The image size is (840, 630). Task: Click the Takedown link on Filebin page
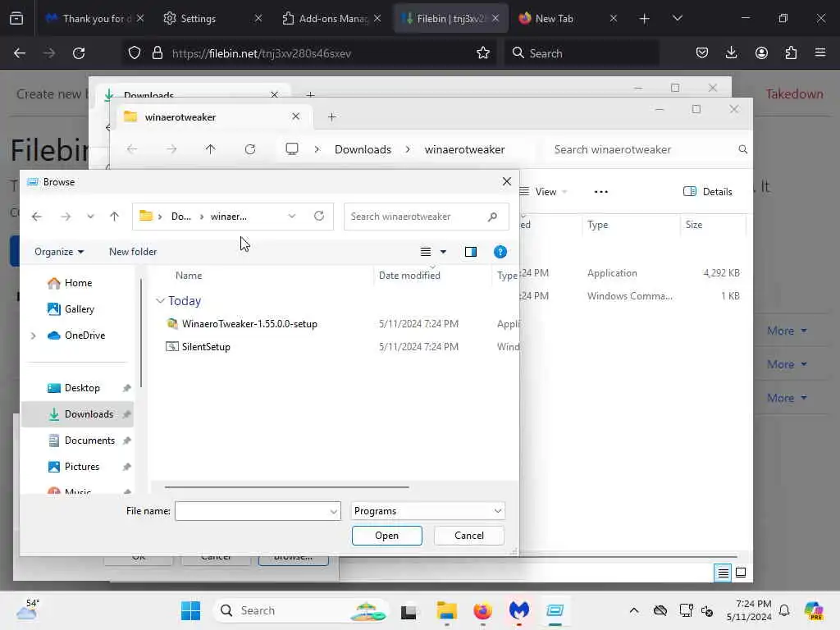coord(794,94)
